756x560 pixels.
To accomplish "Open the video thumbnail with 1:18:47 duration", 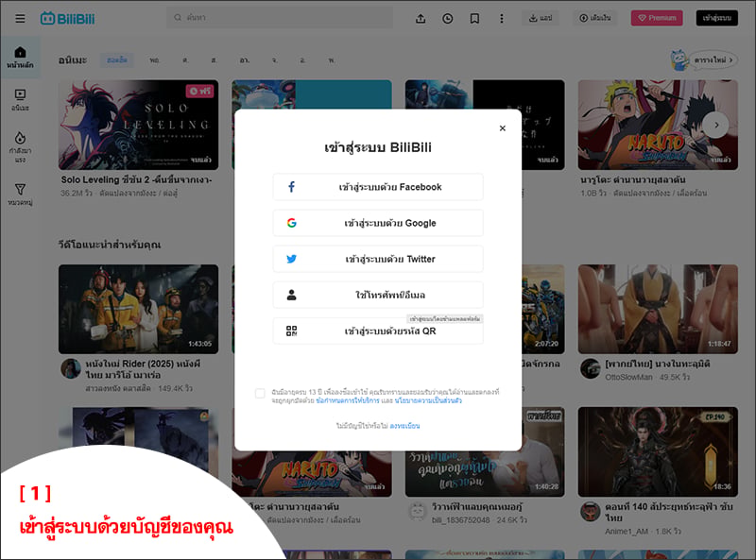I will coord(658,309).
